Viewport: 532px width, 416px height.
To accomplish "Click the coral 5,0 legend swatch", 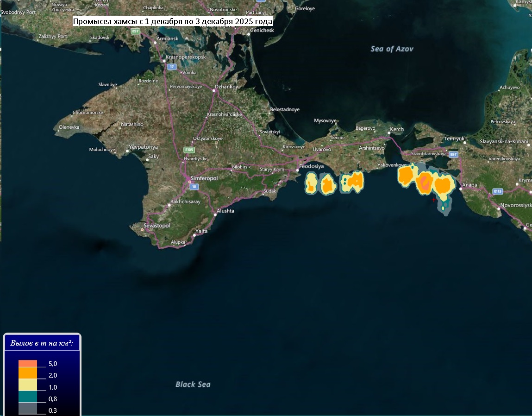I will pyautogui.click(x=27, y=363).
